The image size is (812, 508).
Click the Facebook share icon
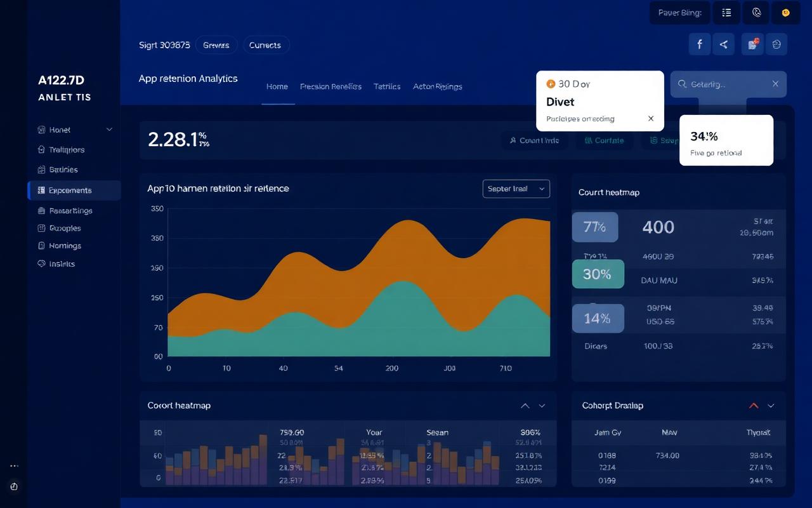(700, 44)
